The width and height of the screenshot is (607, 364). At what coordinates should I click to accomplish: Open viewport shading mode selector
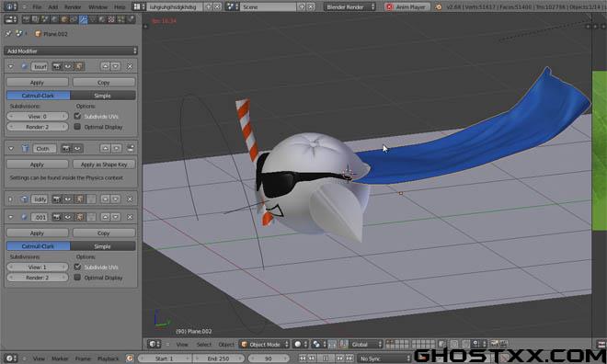click(300, 345)
